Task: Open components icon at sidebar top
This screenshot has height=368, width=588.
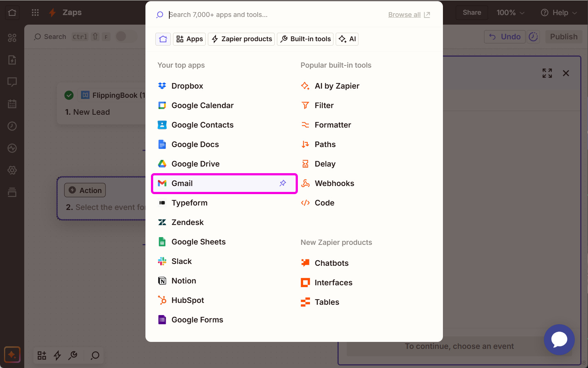Action: pos(12,38)
